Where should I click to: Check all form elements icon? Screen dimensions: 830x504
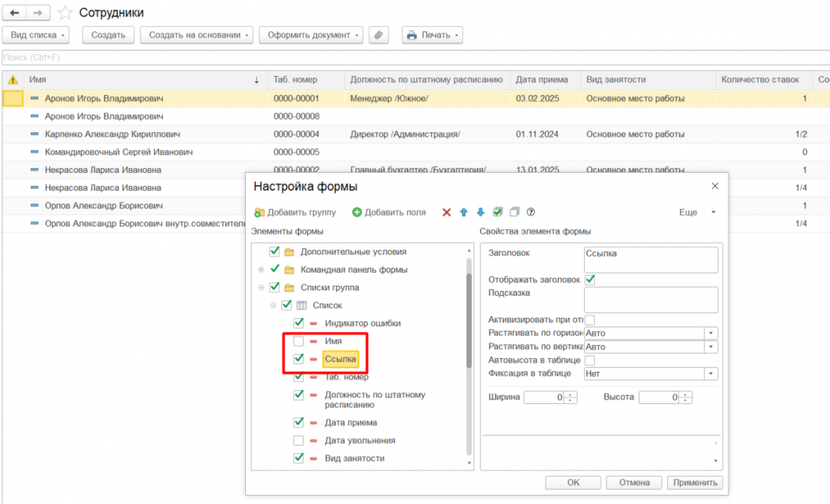pyautogui.click(x=497, y=212)
